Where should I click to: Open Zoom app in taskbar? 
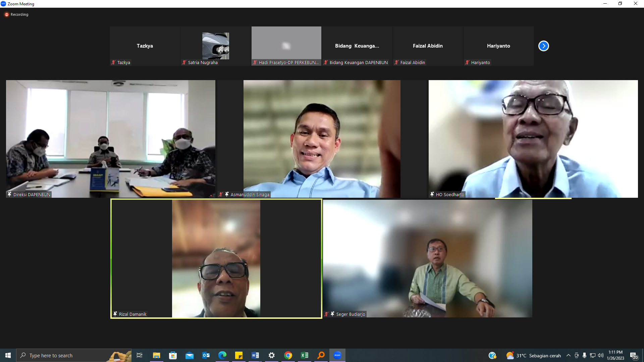point(337,355)
